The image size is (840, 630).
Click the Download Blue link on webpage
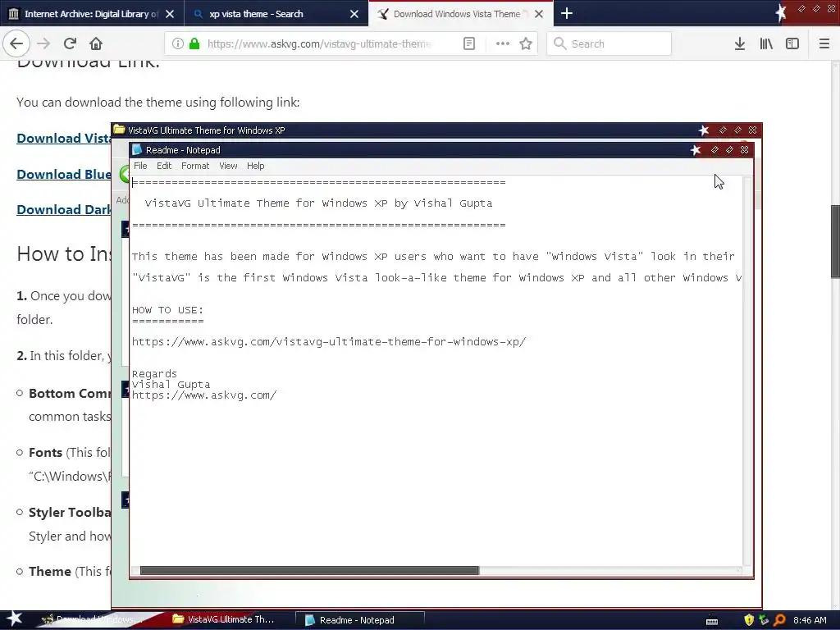(64, 174)
